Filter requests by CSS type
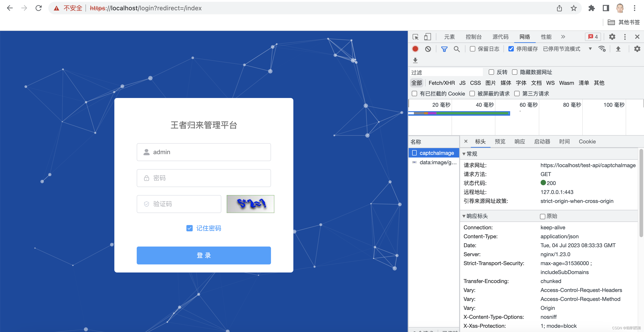 coord(475,83)
